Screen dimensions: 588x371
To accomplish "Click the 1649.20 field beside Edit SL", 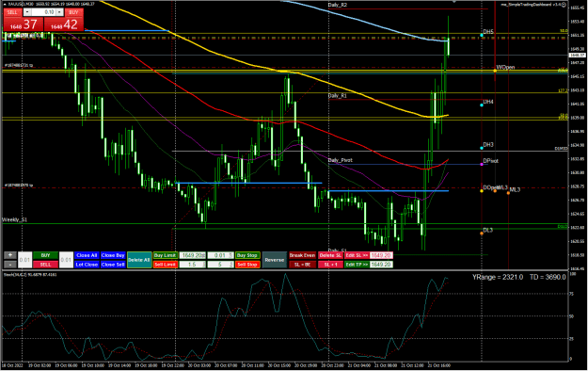I will click(381, 255).
